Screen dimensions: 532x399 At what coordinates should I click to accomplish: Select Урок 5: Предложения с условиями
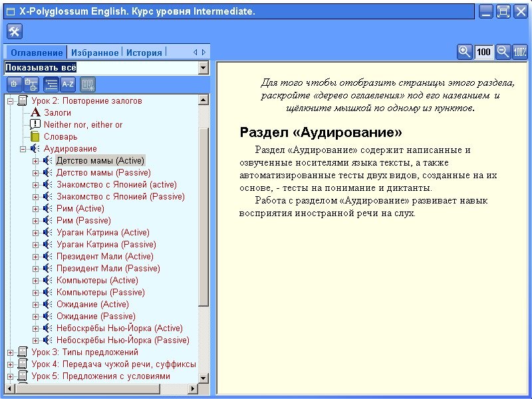(x=101, y=376)
